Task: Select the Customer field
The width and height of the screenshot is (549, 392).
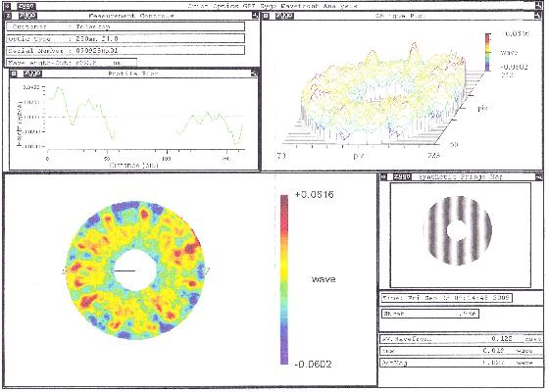Action: tap(125, 26)
